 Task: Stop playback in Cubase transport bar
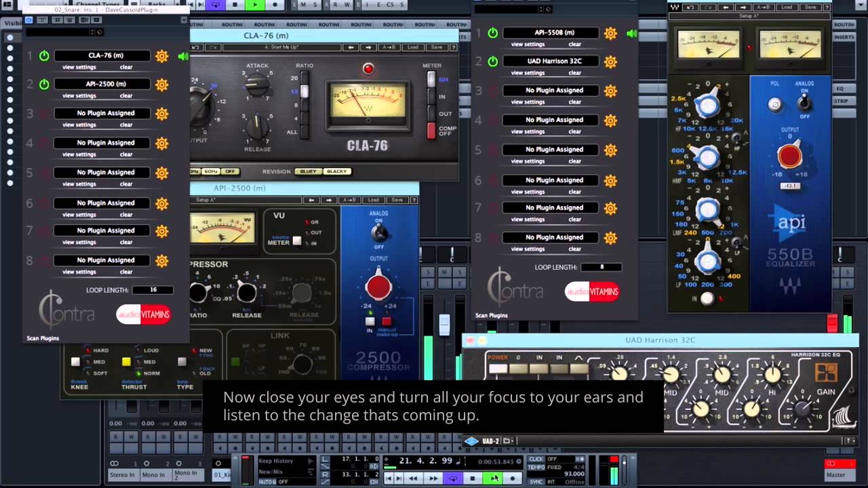pyautogui.click(x=473, y=479)
